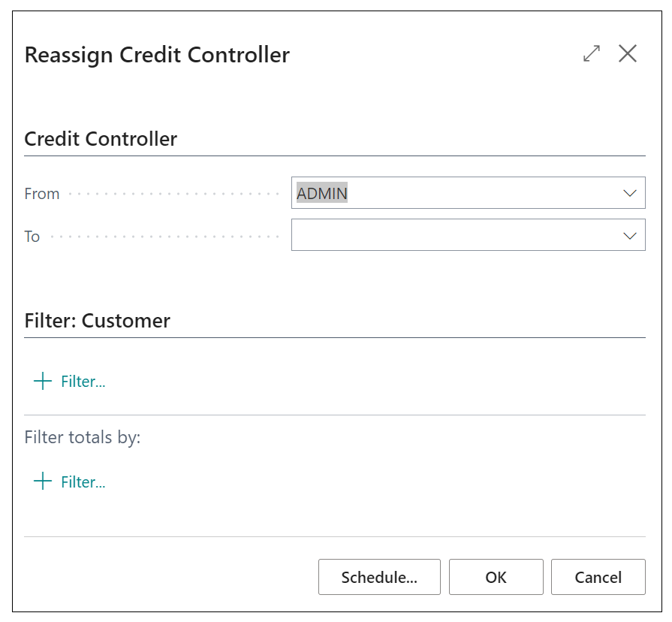
Task: Click the plus symbol in the totals section
Action: point(42,482)
